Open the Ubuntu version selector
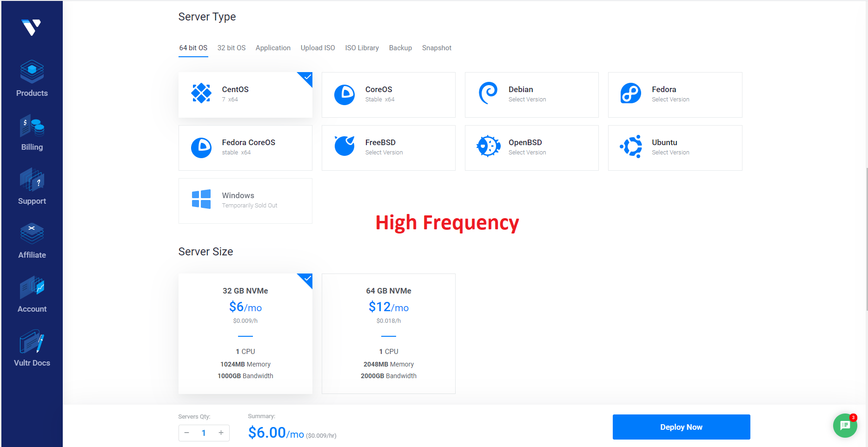 point(675,147)
